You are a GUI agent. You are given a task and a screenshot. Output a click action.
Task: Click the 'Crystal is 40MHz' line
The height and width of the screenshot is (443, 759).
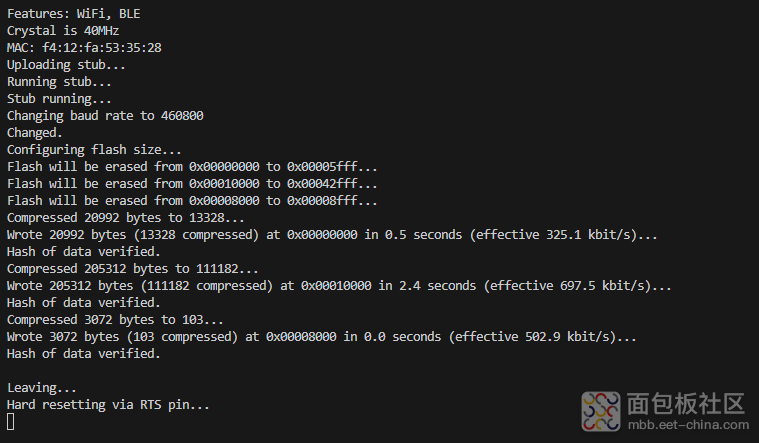(63, 31)
